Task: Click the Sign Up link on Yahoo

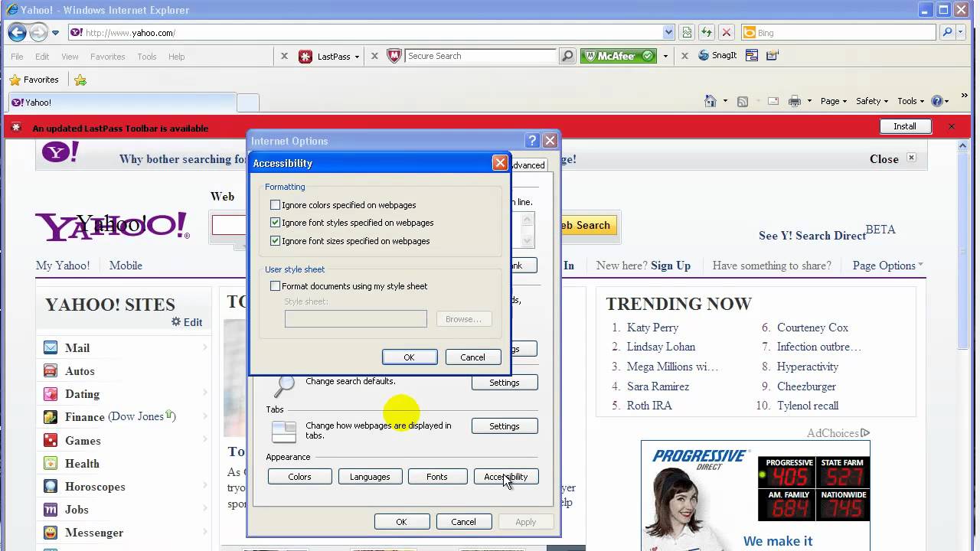Action: [671, 266]
